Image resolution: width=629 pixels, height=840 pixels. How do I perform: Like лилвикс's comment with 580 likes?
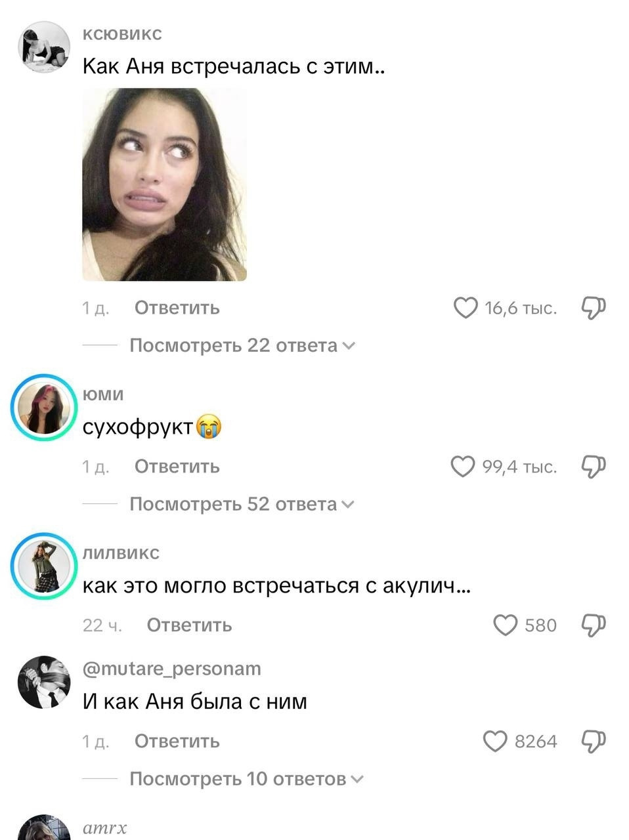(x=505, y=625)
